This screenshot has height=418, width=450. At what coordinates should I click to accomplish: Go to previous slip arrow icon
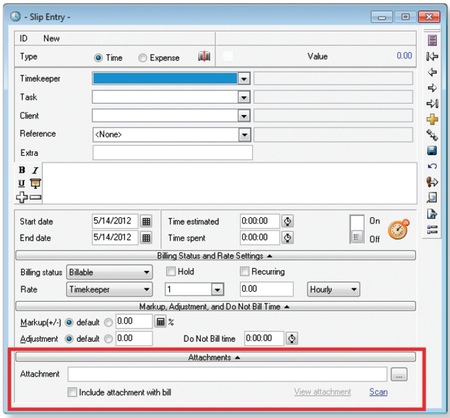point(432,72)
